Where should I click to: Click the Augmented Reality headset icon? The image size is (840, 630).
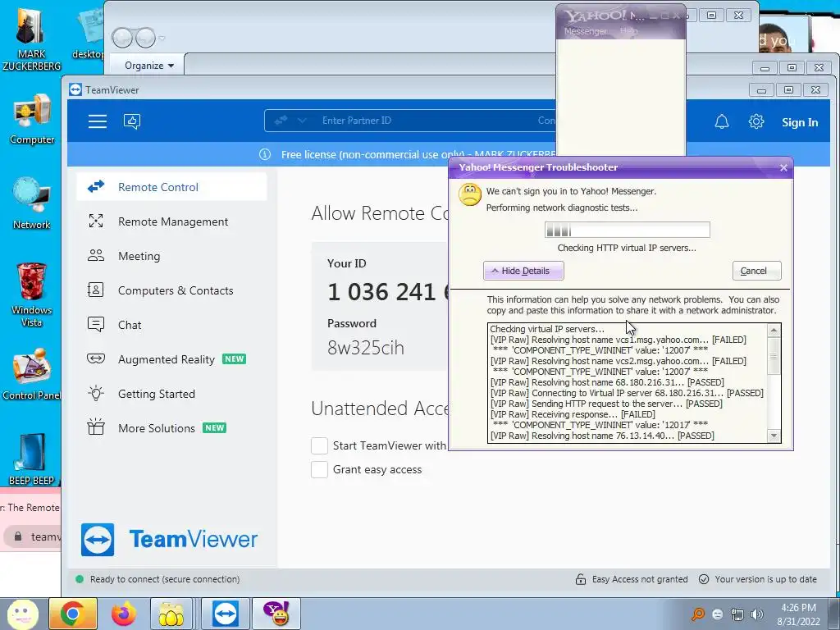96,358
